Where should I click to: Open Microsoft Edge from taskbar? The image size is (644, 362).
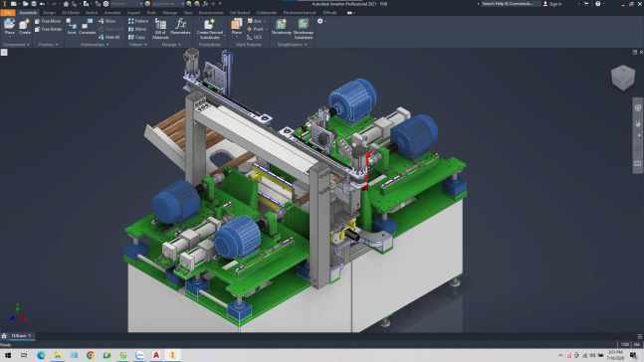pos(41,355)
